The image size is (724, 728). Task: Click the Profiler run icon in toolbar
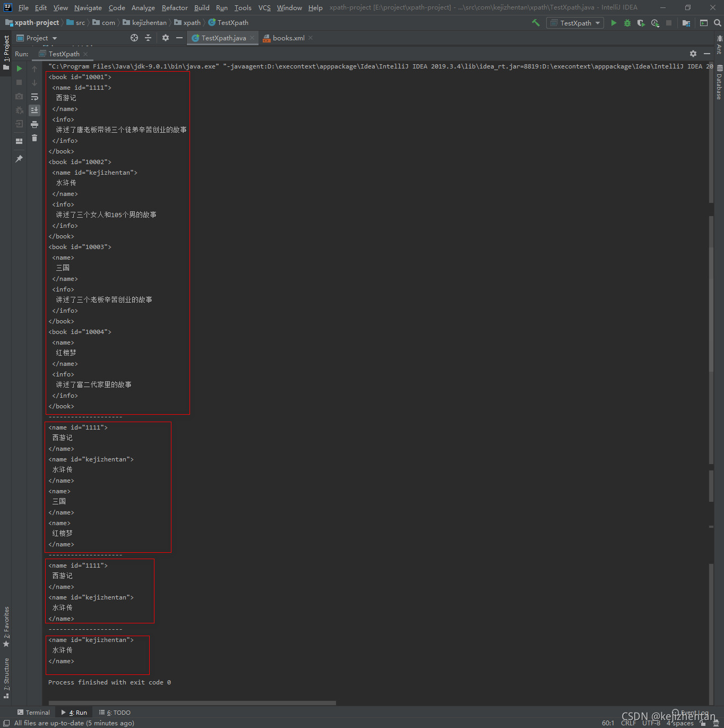[656, 23]
